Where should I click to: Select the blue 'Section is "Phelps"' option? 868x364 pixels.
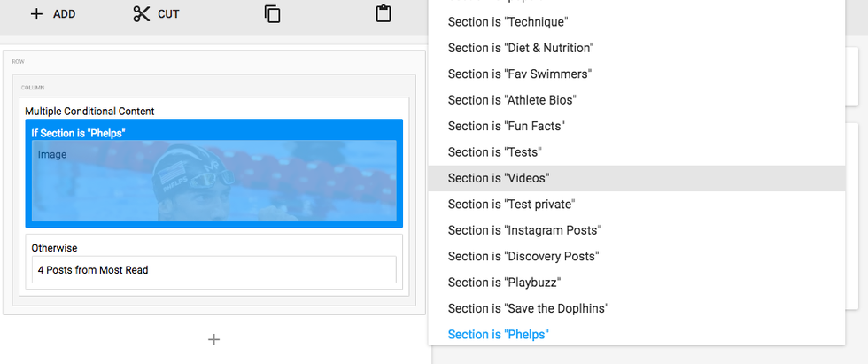coord(499,334)
